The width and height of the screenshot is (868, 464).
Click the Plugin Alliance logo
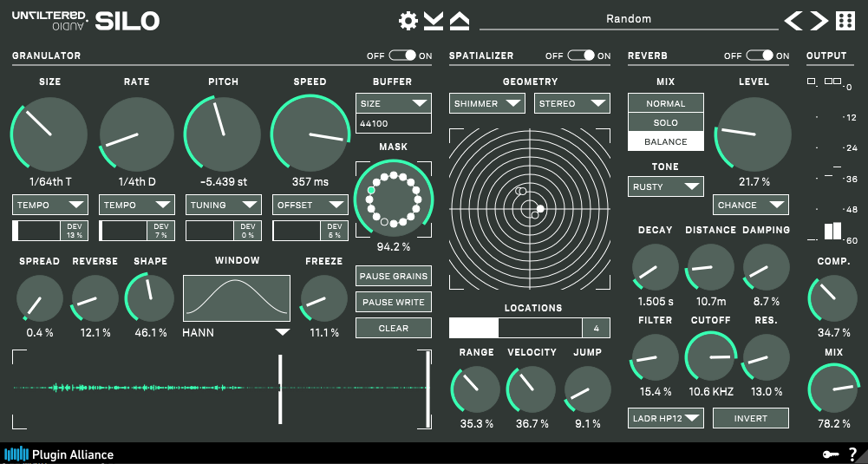pos(59,454)
